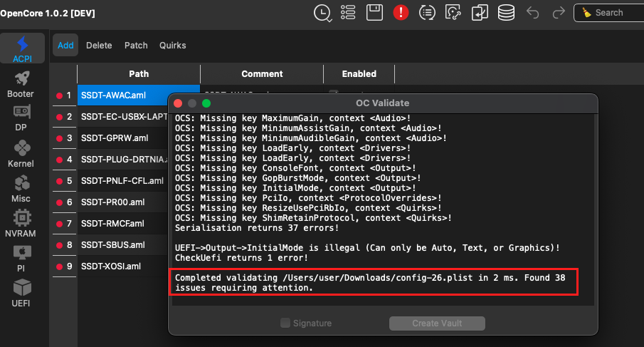Undo last change with back arrow
The image size is (644, 347).
pos(533,13)
